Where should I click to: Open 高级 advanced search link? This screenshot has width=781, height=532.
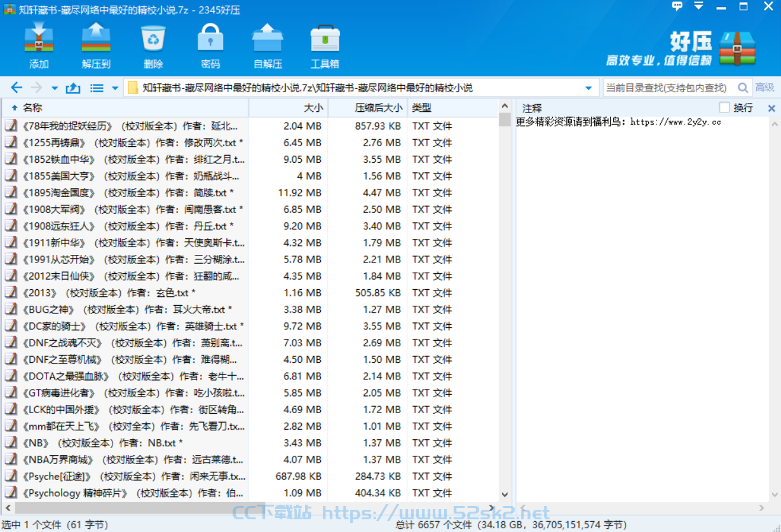pos(764,88)
